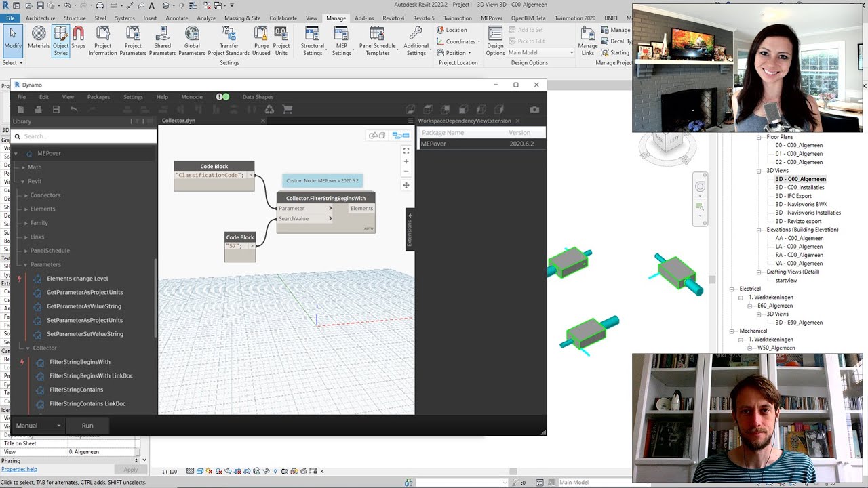Open the Data Shapes menu in Dynamo
This screenshot has width=868, height=488.
click(x=258, y=97)
